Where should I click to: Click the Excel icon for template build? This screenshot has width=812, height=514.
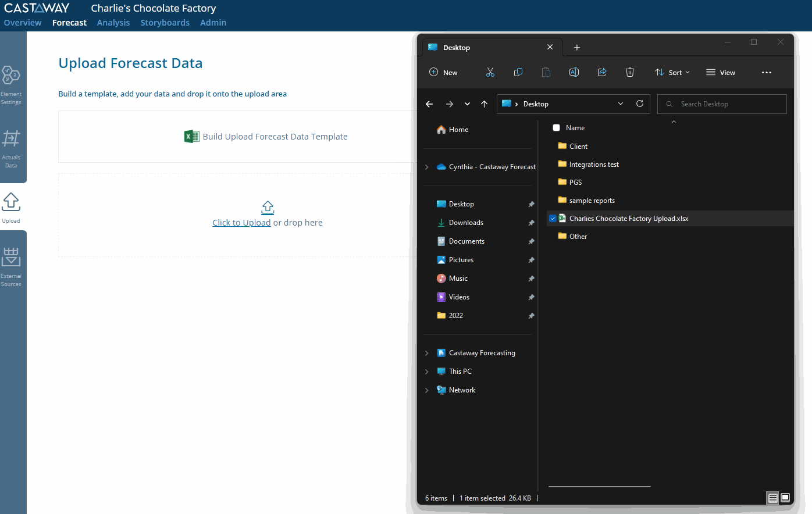pyautogui.click(x=191, y=137)
